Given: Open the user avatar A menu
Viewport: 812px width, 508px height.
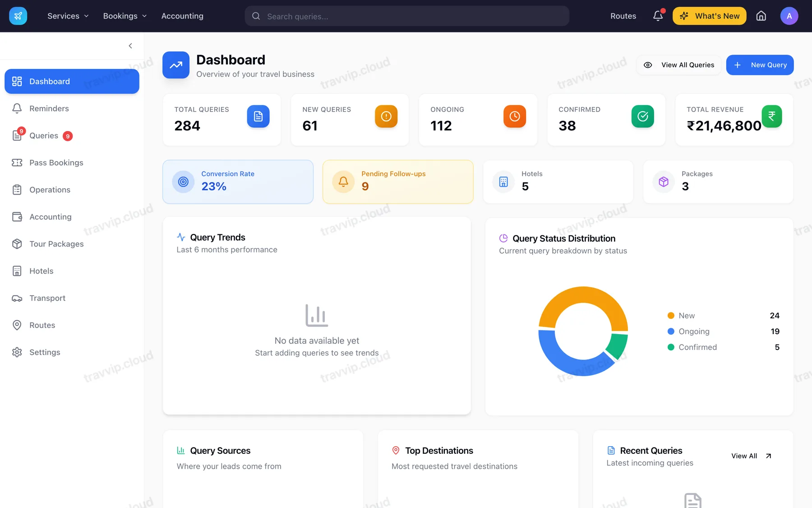Looking at the screenshot, I should (789, 16).
